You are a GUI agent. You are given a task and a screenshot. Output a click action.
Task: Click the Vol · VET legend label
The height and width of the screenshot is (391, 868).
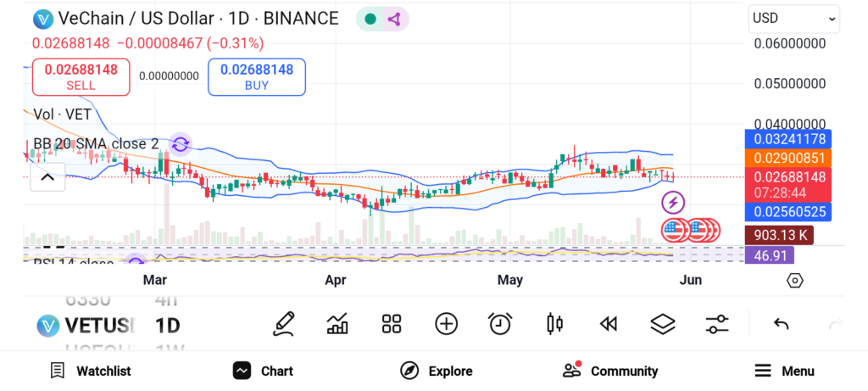pos(63,115)
